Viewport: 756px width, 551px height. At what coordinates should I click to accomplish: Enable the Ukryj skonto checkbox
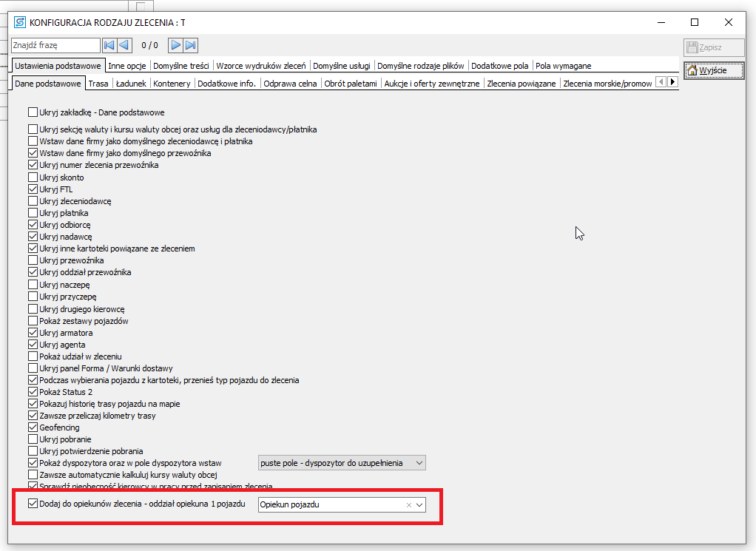click(33, 178)
